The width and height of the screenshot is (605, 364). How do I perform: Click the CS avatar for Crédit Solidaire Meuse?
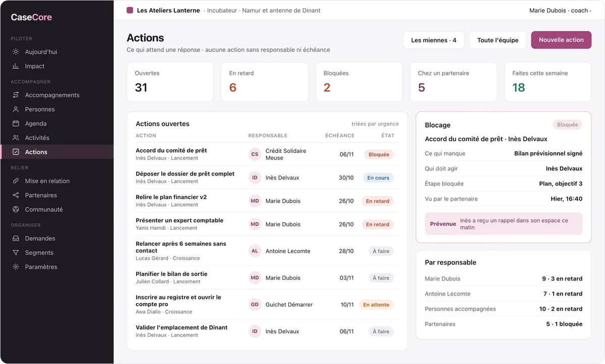(255, 154)
